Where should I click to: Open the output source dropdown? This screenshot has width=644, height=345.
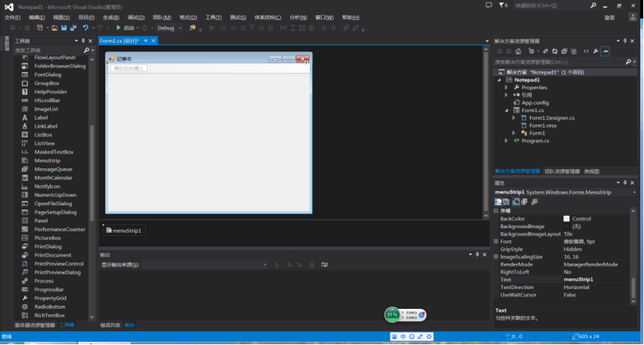coord(265,265)
